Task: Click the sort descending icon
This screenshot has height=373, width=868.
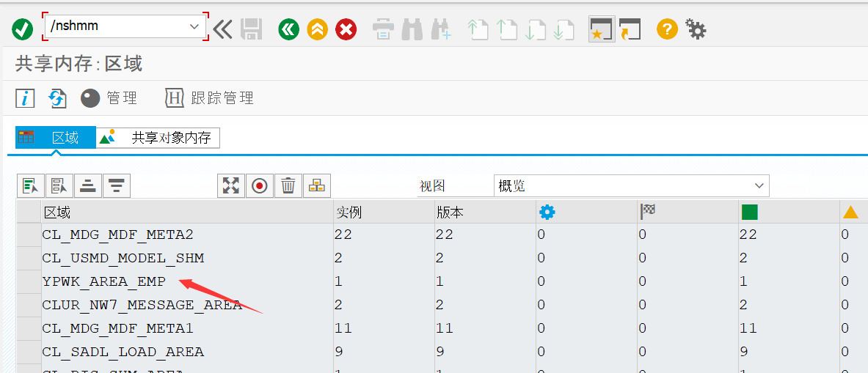Action: point(117,186)
